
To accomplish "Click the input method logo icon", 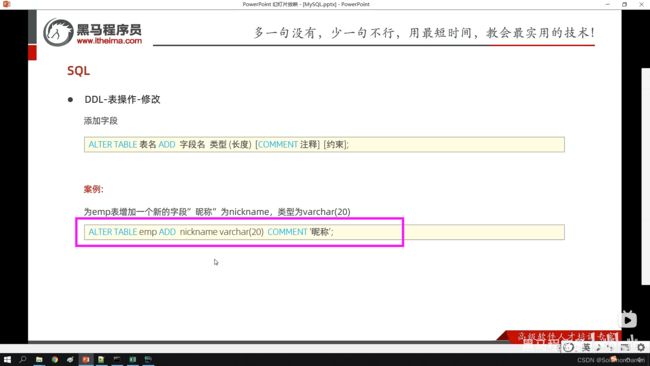I will [569, 347].
